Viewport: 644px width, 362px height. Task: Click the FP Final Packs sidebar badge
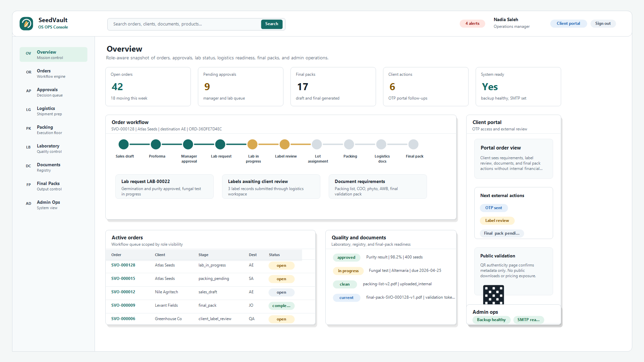point(29,185)
